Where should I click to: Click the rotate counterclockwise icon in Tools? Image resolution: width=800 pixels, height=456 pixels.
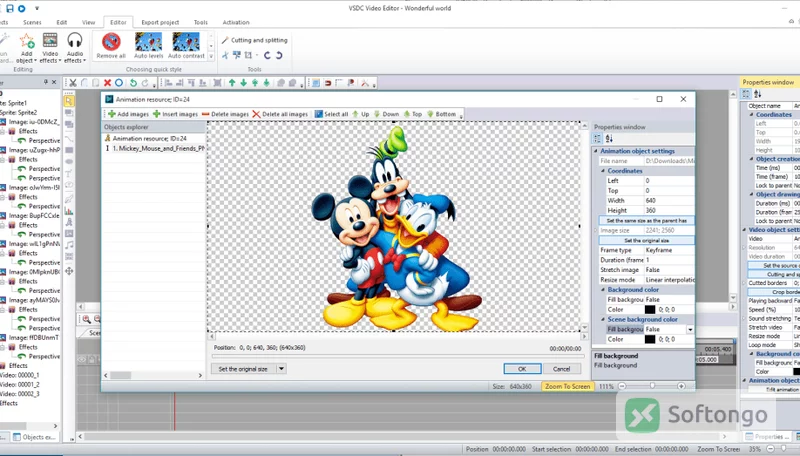[x=267, y=55]
